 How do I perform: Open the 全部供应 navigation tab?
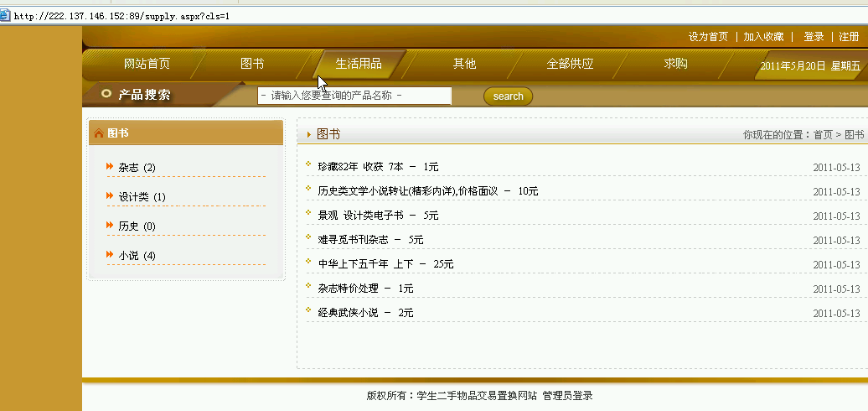[571, 64]
